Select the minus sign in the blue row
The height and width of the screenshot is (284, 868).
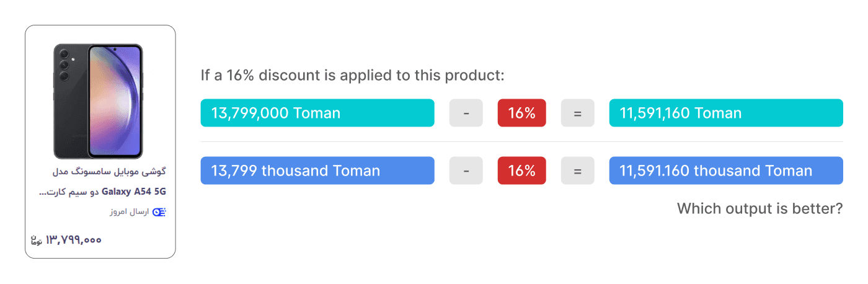tap(466, 171)
